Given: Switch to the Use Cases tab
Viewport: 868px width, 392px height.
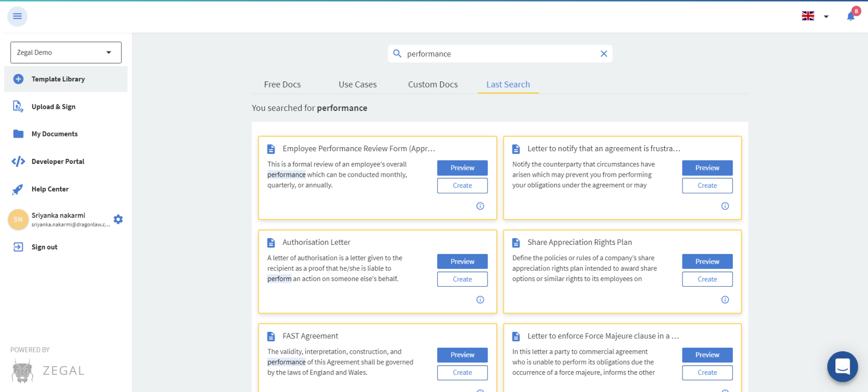Looking at the screenshot, I should pyautogui.click(x=357, y=85).
